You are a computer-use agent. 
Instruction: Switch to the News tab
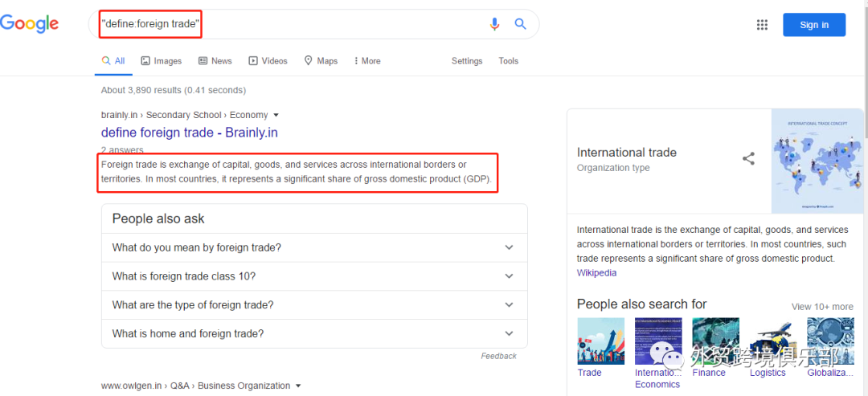(215, 61)
